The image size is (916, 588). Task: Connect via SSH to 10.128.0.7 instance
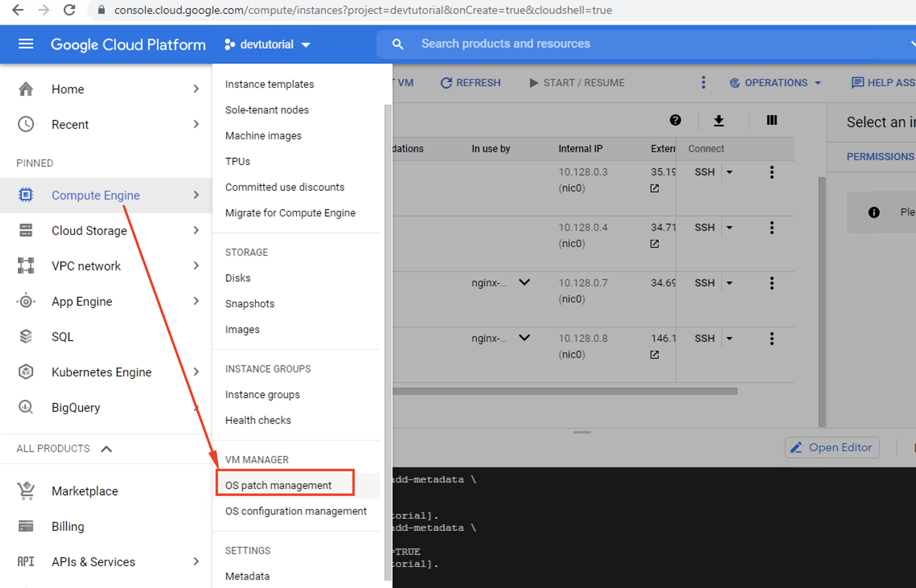(x=704, y=283)
